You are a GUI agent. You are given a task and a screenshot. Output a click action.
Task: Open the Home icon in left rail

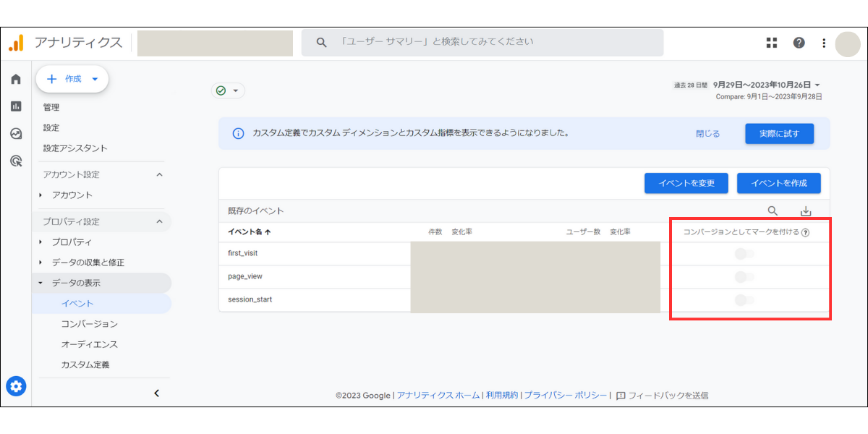[x=16, y=79]
